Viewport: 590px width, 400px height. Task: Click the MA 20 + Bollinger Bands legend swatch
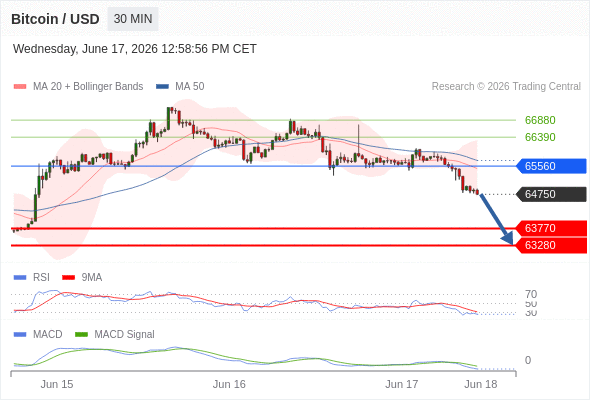(x=20, y=87)
